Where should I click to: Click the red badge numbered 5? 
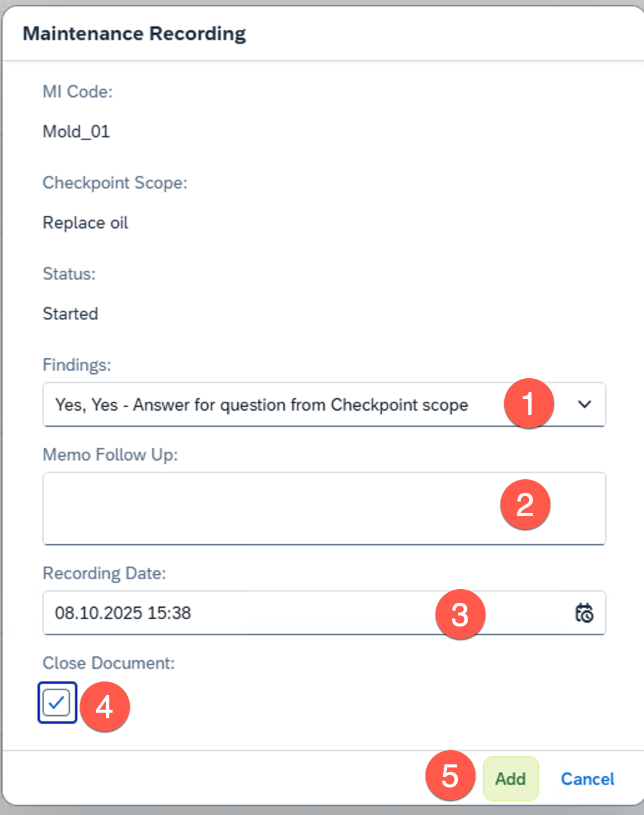tap(450, 776)
